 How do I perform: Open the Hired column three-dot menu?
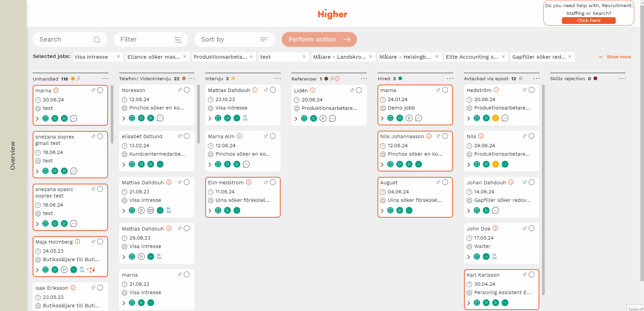(450, 79)
